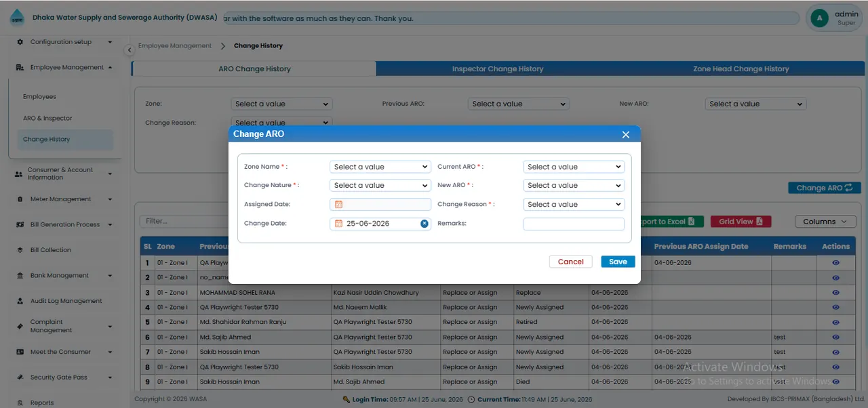Click the Employee Management briefcase icon
Screen dimensions: 868x408
coord(20,68)
